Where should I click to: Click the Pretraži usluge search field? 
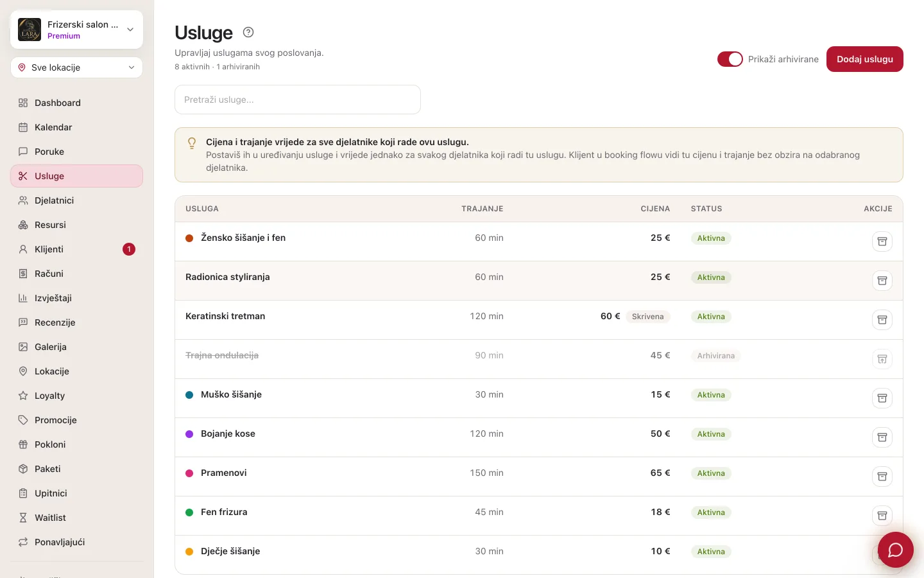coord(298,100)
